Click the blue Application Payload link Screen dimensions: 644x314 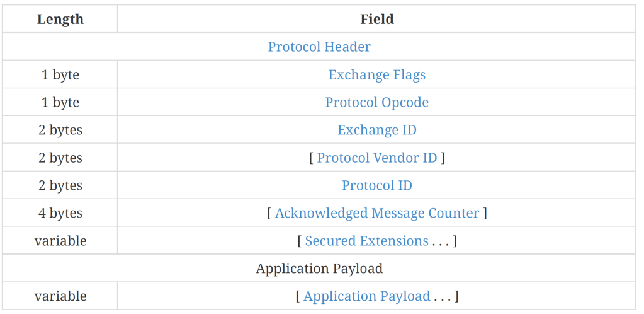click(x=366, y=296)
